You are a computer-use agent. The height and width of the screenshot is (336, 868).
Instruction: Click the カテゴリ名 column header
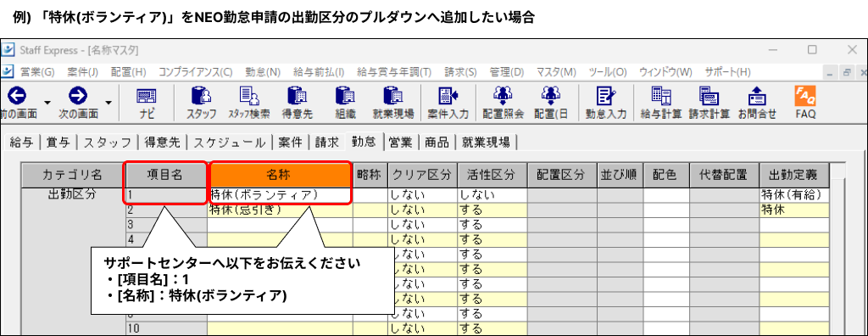[x=73, y=175]
